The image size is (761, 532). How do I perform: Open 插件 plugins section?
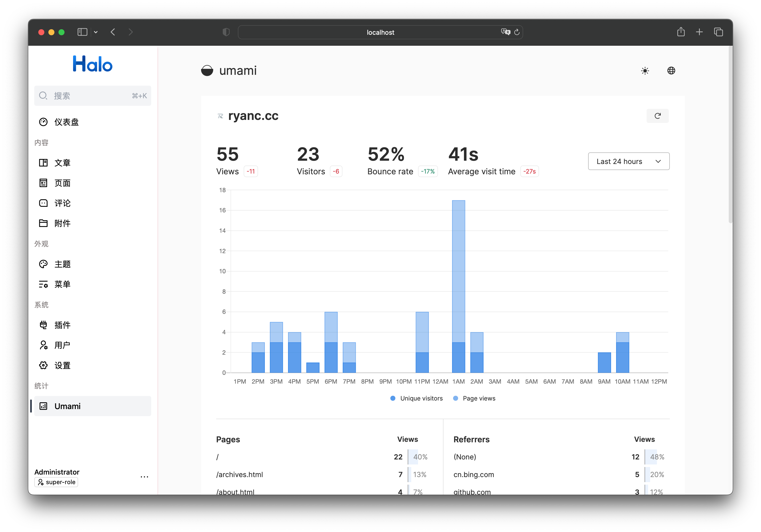click(62, 325)
